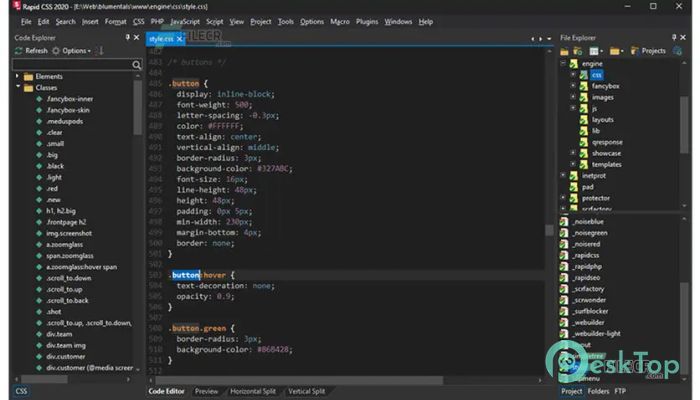Switch to the Horizontal Split view

(253, 392)
